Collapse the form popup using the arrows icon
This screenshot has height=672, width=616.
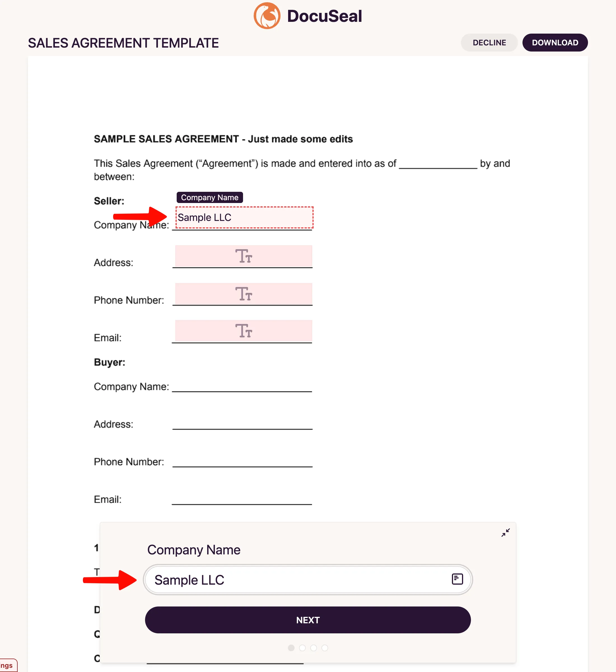coord(505,532)
